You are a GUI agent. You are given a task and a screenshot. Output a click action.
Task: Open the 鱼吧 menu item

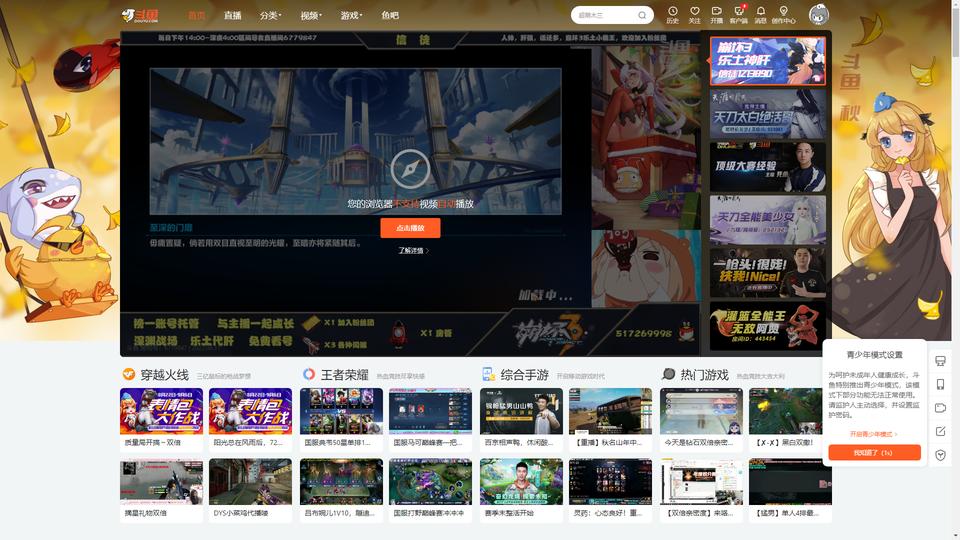tap(390, 15)
